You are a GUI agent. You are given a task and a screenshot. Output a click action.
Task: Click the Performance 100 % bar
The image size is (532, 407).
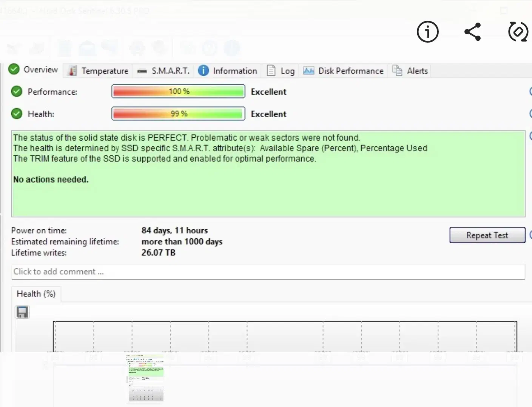click(178, 92)
